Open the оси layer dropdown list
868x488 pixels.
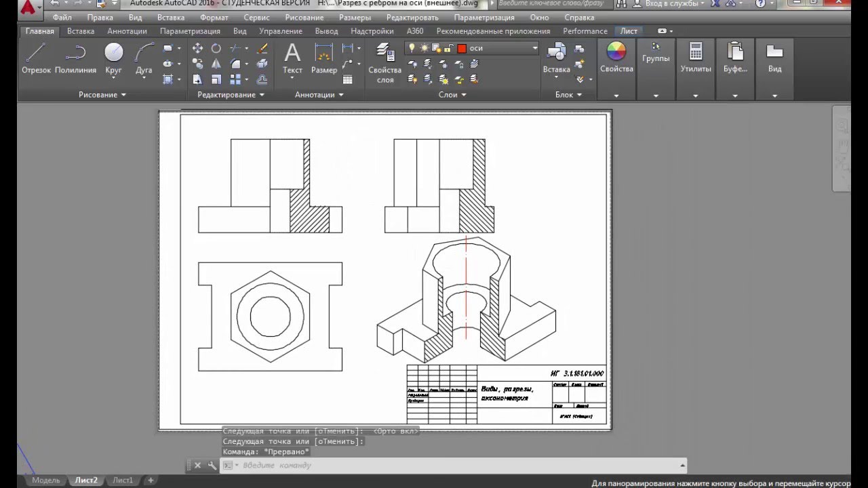pos(534,48)
